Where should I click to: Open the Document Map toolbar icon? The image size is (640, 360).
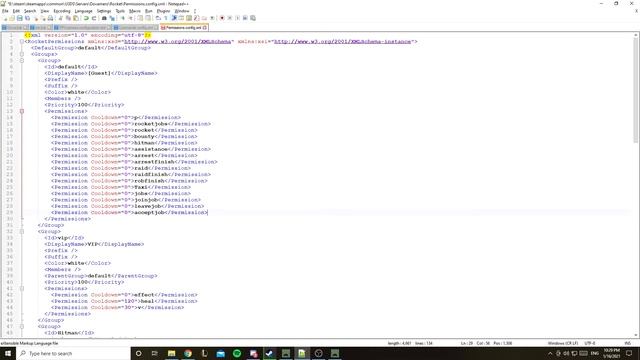pos(189,18)
